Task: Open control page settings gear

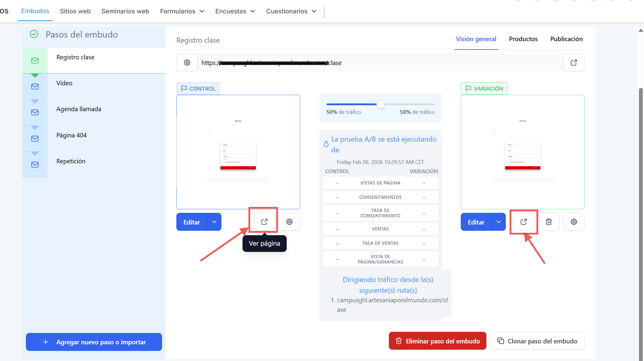Action: pos(289,222)
